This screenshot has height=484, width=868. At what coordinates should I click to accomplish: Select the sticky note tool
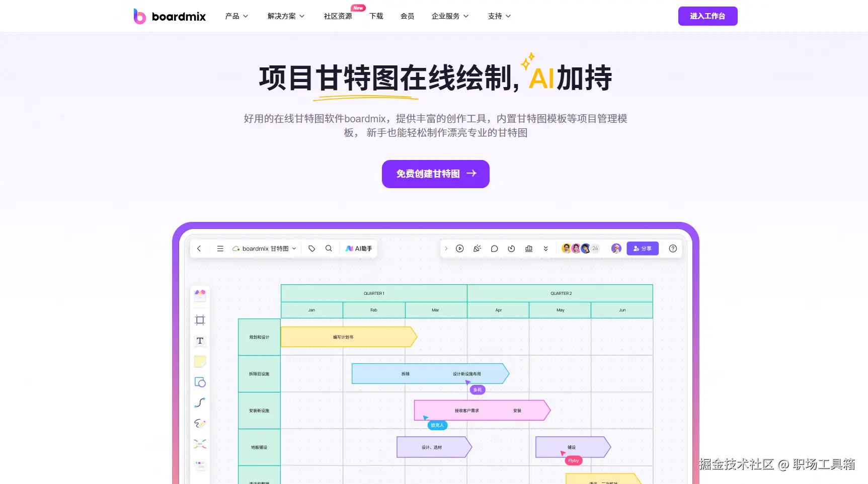point(200,361)
